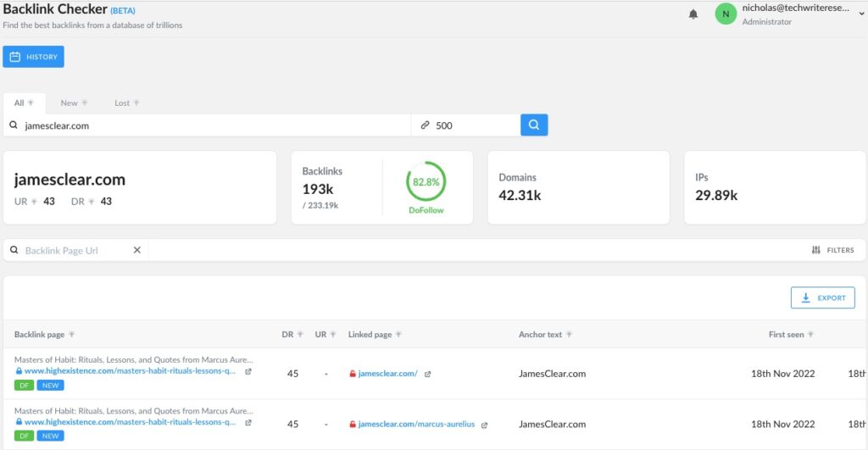Open the notifications bell

(x=693, y=14)
